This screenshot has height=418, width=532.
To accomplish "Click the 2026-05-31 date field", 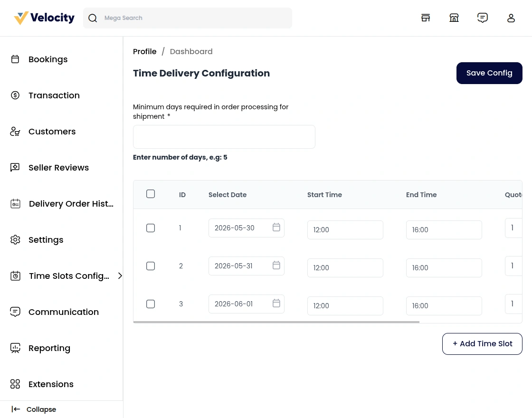I will click(247, 266).
